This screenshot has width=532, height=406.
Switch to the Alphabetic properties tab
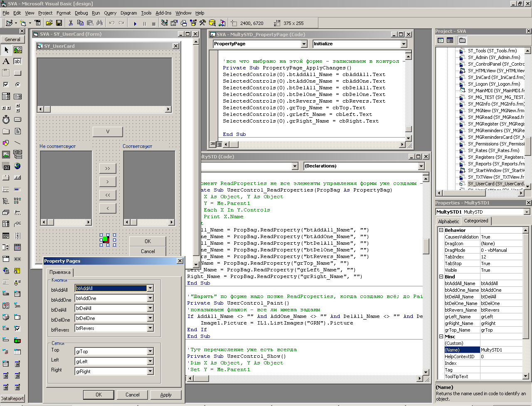click(448, 221)
